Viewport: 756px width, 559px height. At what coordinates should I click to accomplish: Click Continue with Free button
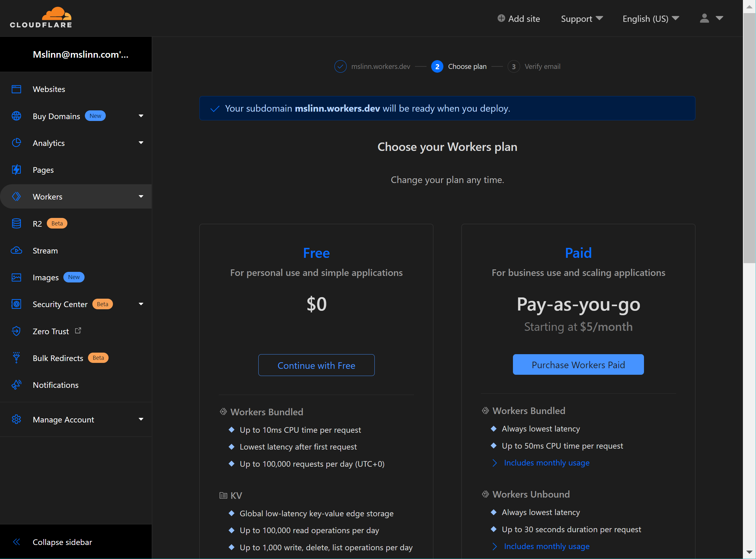(x=316, y=365)
